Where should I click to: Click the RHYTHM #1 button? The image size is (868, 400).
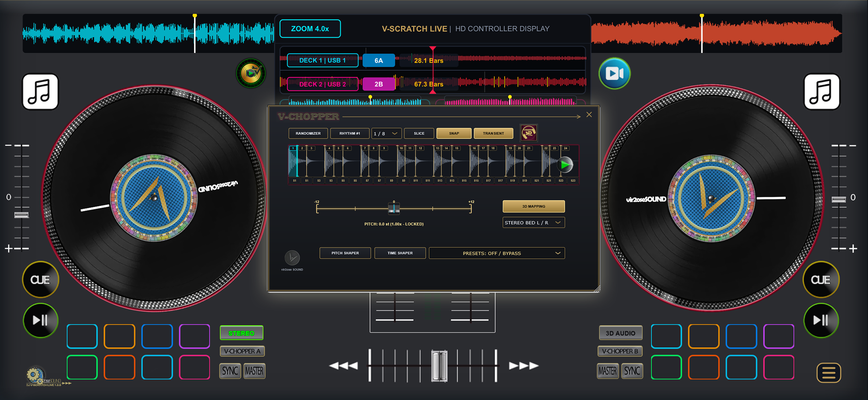coord(350,133)
